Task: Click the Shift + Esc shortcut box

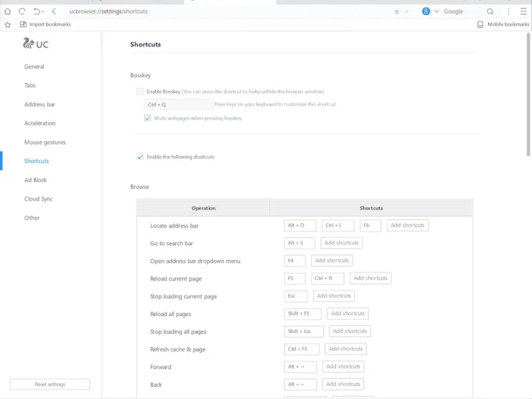Action: pyautogui.click(x=304, y=331)
